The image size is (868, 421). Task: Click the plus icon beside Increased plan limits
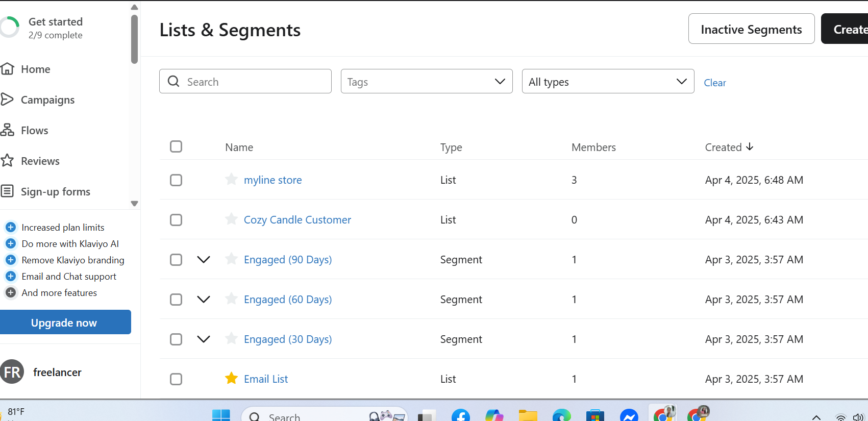11,227
